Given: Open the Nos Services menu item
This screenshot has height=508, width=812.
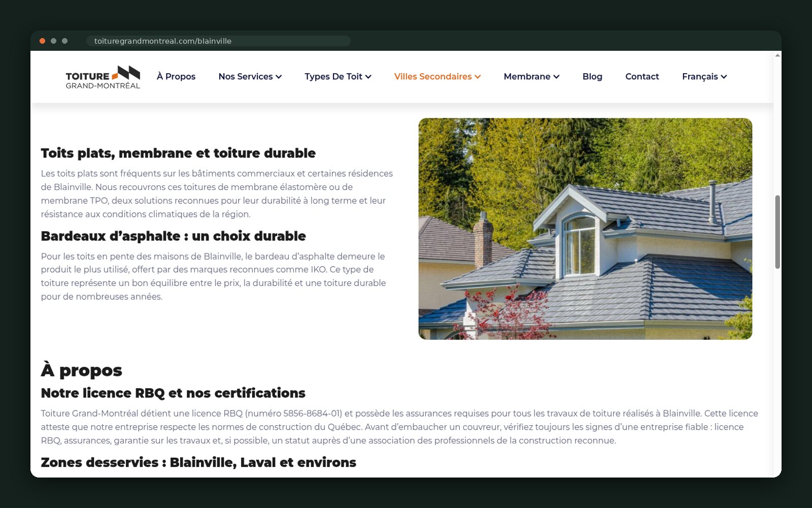Looking at the screenshot, I should [x=246, y=77].
